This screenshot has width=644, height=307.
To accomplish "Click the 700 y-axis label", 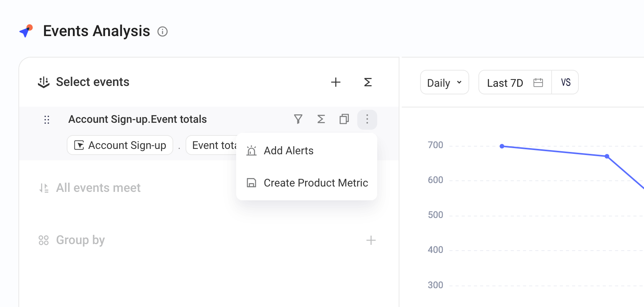I will [x=435, y=145].
